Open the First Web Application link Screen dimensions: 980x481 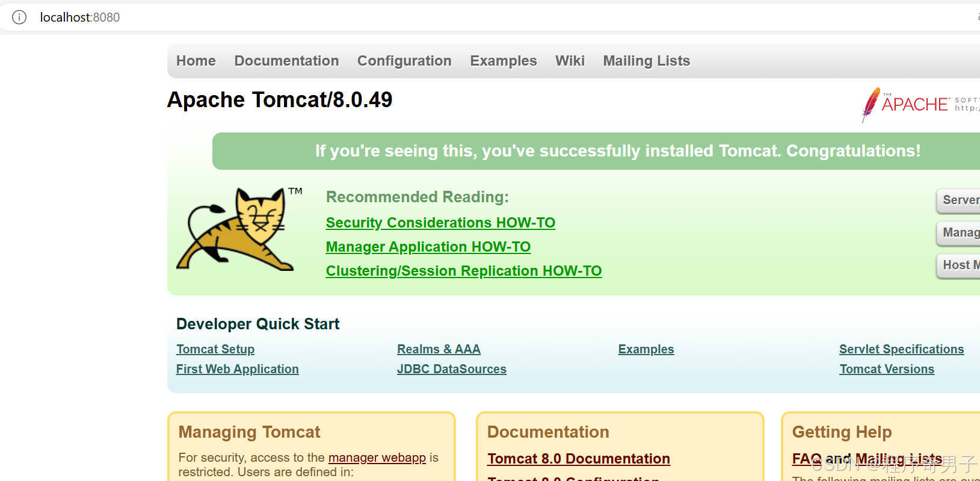pyautogui.click(x=238, y=369)
